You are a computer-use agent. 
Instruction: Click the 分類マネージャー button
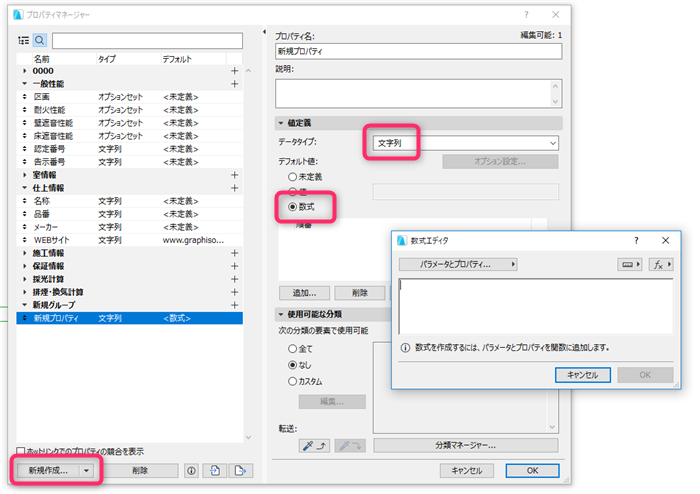point(466,445)
